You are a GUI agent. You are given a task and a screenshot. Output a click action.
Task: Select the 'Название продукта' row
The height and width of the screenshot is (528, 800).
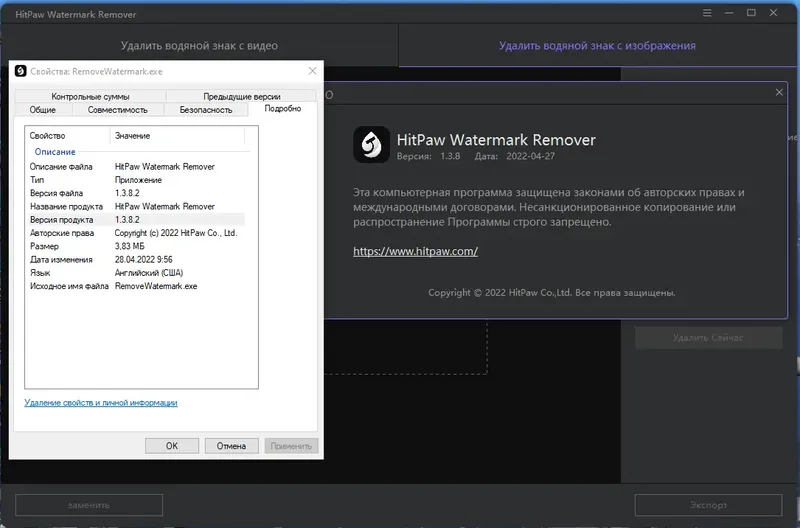[137, 207]
